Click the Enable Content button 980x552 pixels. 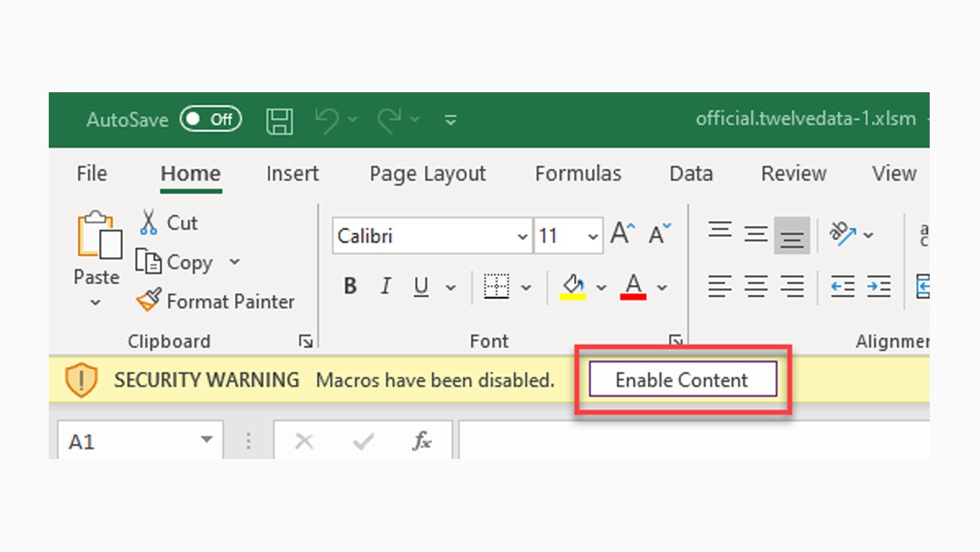[x=682, y=379]
